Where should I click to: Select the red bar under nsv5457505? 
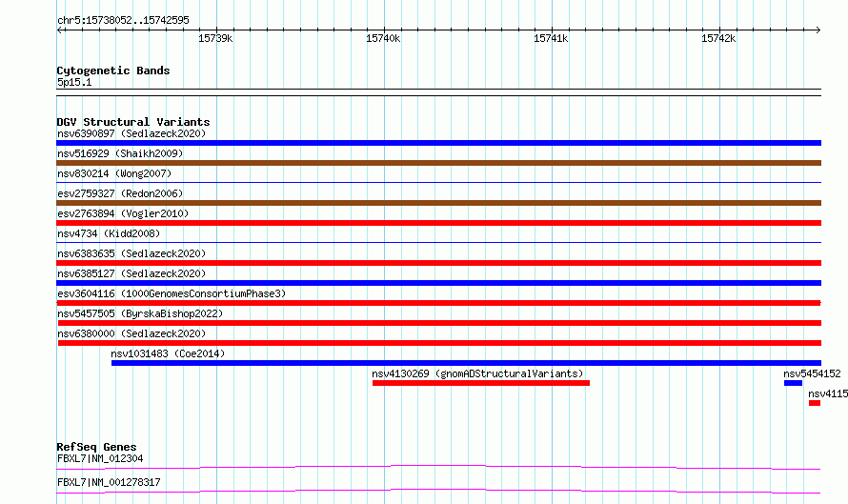438,323
